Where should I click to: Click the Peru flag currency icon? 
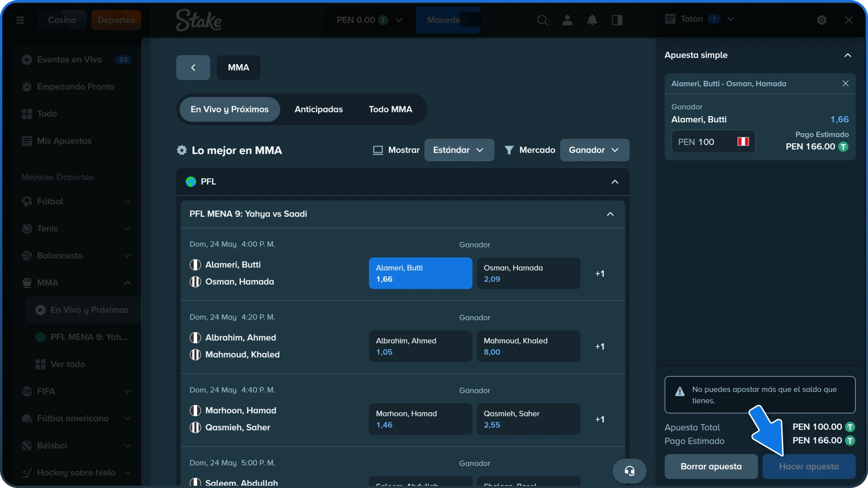click(x=743, y=142)
